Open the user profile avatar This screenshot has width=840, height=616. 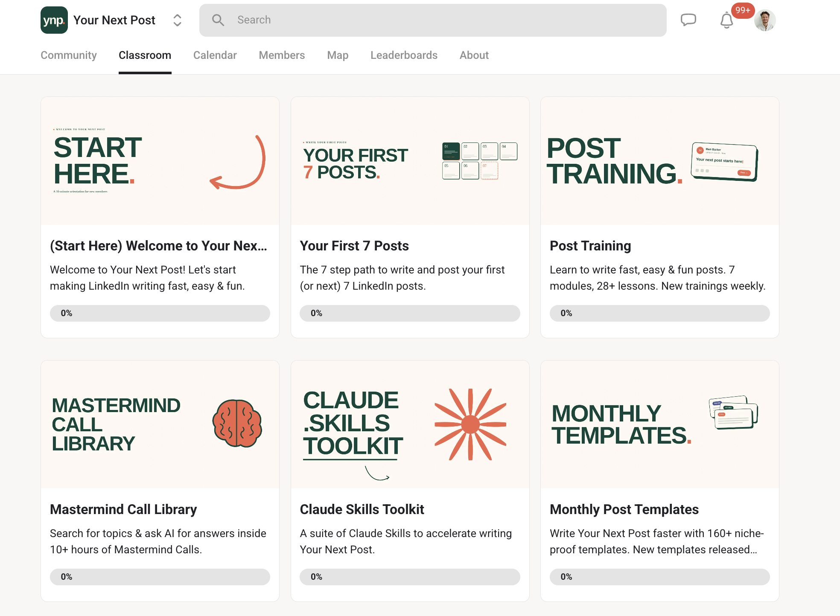765,20
